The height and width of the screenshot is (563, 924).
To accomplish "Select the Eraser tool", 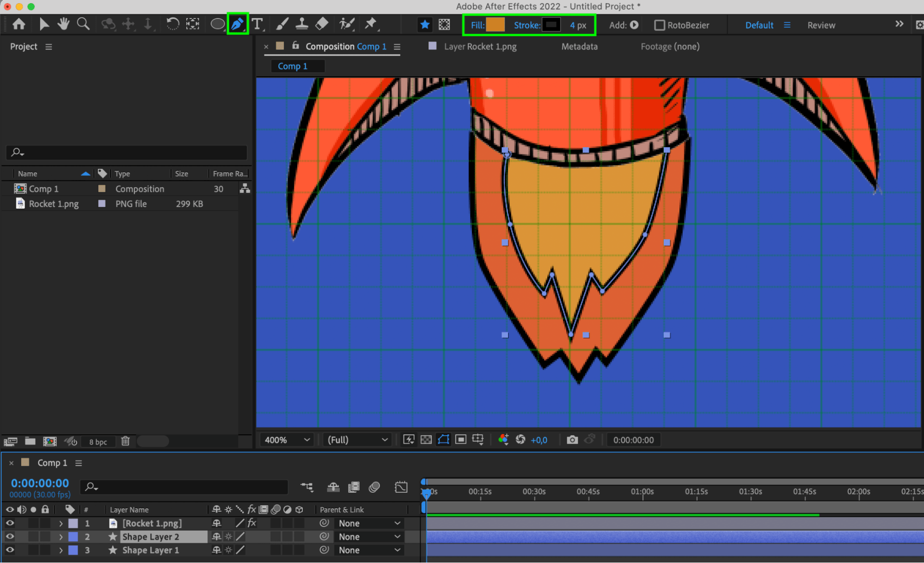I will coord(322,24).
